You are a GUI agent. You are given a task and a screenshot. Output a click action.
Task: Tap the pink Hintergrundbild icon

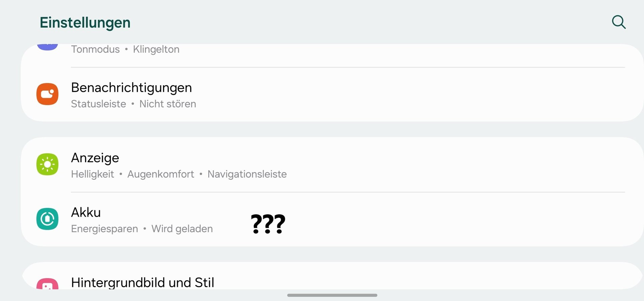(47, 284)
